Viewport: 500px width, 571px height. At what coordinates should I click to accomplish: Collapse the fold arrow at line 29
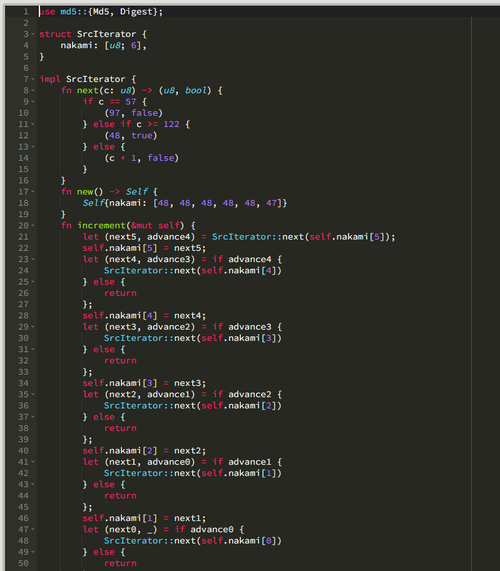pyautogui.click(x=33, y=327)
